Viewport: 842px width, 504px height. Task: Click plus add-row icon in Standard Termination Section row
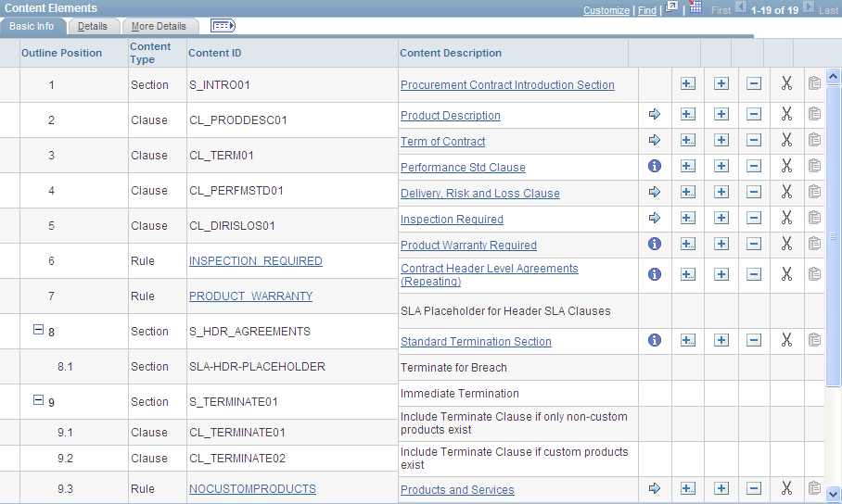pos(721,340)
